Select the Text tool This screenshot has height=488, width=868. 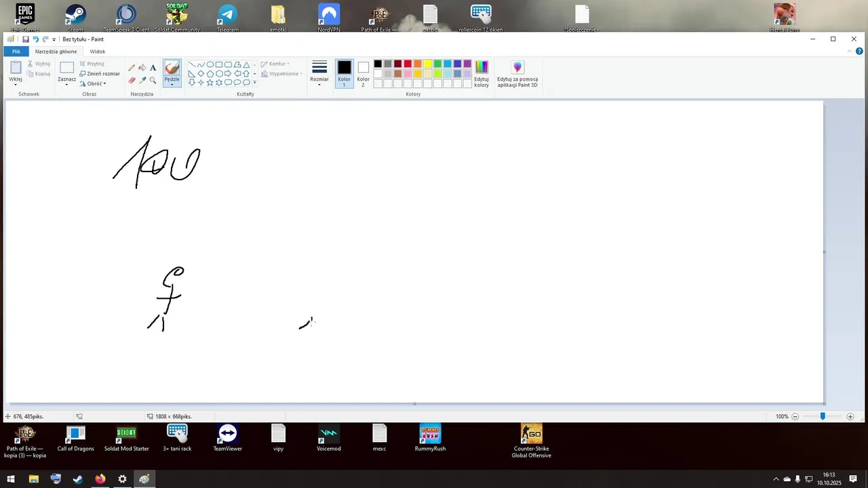[153, 68]
